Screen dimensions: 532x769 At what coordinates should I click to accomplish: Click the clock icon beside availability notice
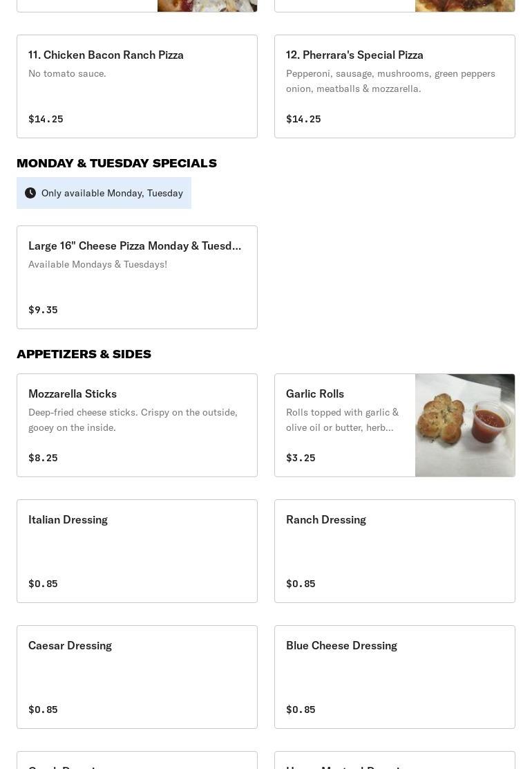pyautogui.click(x=30, y=193)
